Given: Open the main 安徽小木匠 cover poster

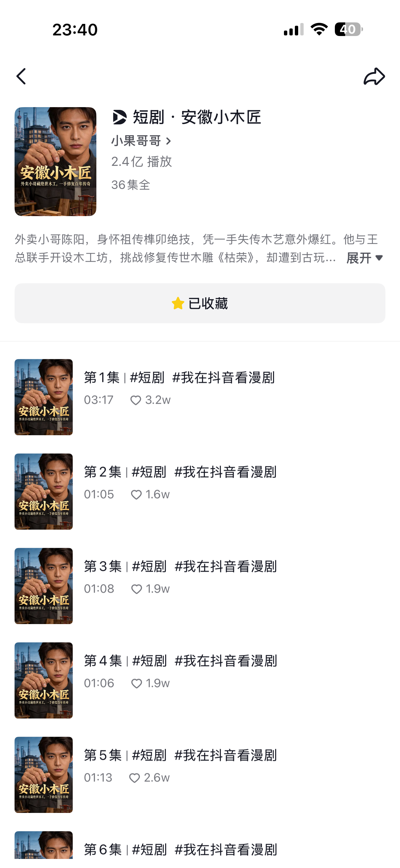Looking at the screenshot, I should [x=55, y=161].
